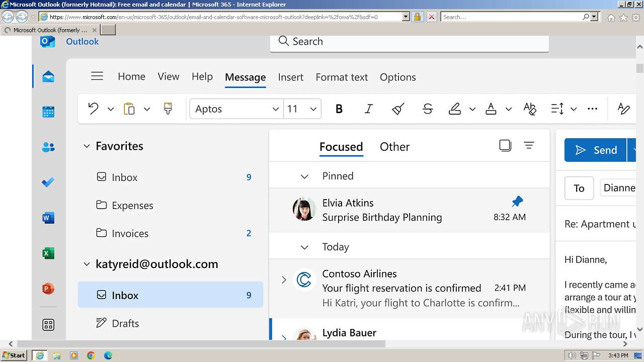644x362 pixels.
Task: Open the more options ellipsis in ribbon
Action: click(x=593, y=109)
